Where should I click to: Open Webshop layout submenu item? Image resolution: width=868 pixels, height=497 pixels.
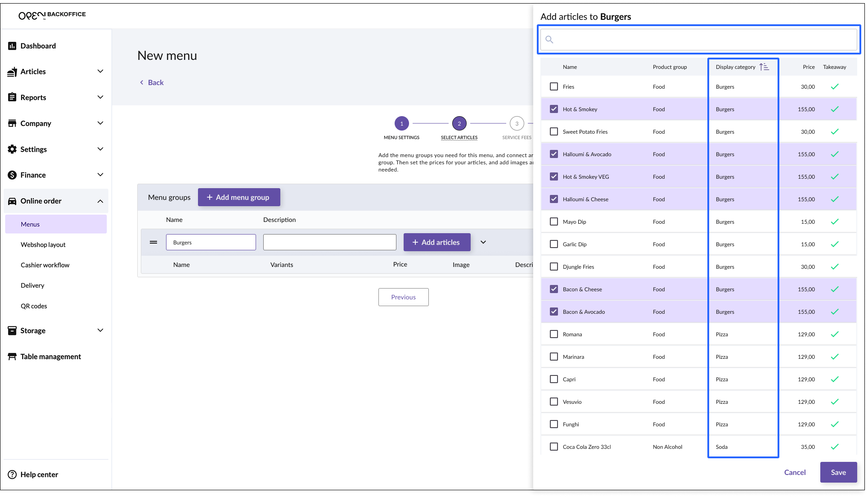pos(43,244)
